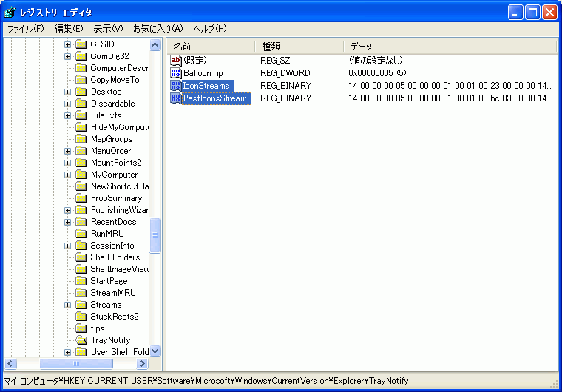The image size is (562, 392).
Task: Expand the RecentDocs key
Action: [x=67, y=222]
